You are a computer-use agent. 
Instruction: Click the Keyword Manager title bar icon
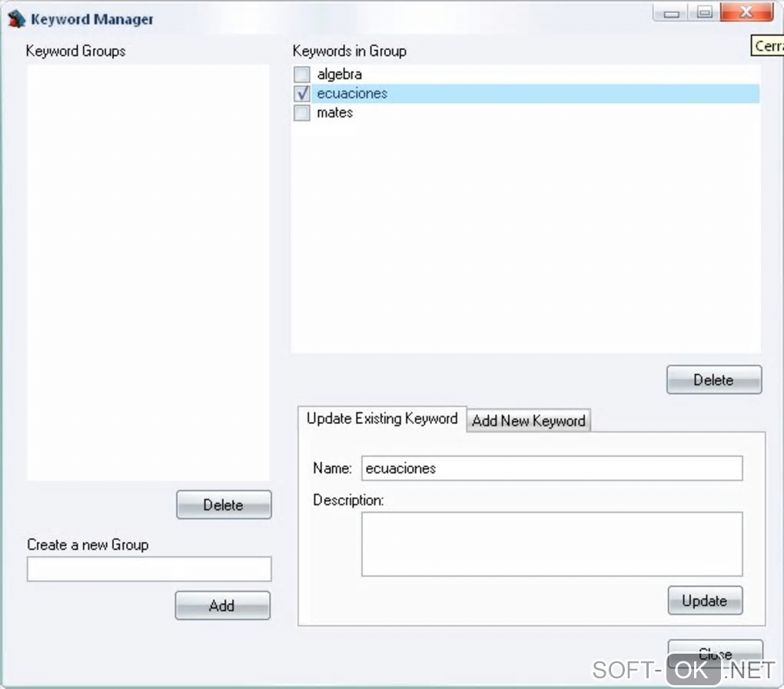point(16,19)
